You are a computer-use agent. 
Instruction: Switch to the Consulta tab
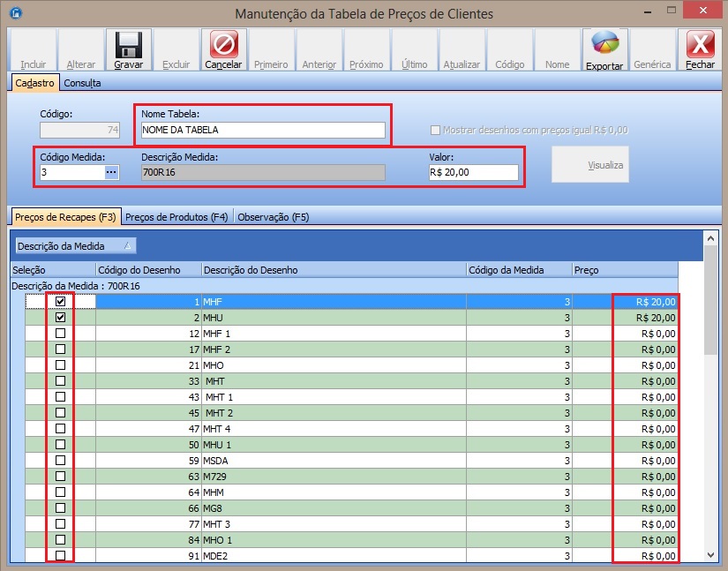coord(82,83)
